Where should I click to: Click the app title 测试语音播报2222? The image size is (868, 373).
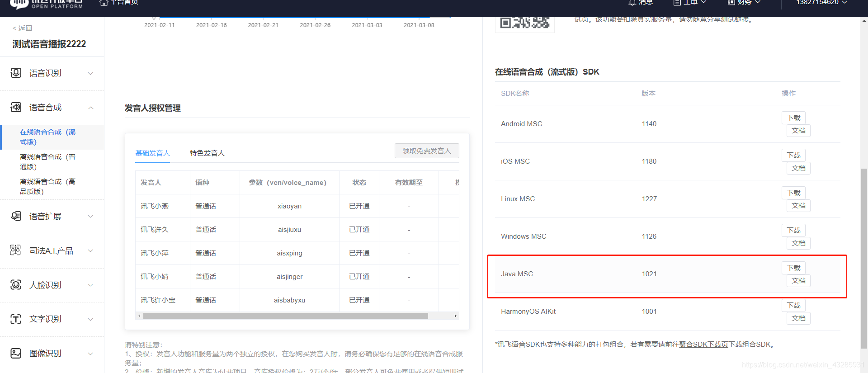click(49, 44)
